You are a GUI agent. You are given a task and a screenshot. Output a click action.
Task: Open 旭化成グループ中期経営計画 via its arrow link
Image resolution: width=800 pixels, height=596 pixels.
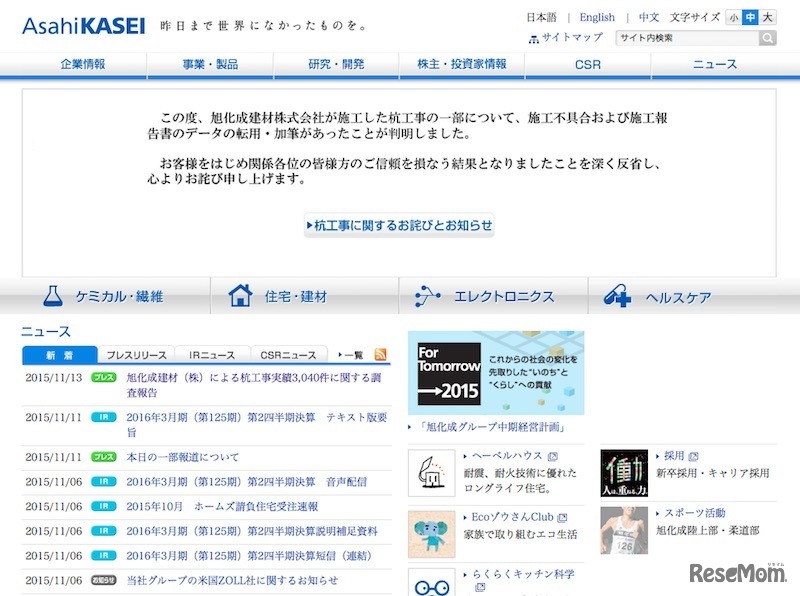click(490, 425)
